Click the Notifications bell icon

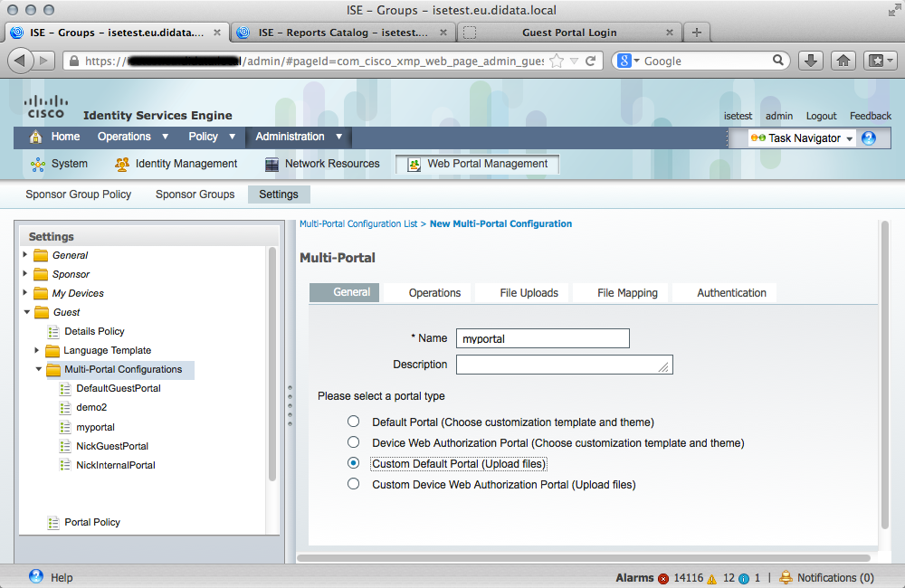(786, 577)
